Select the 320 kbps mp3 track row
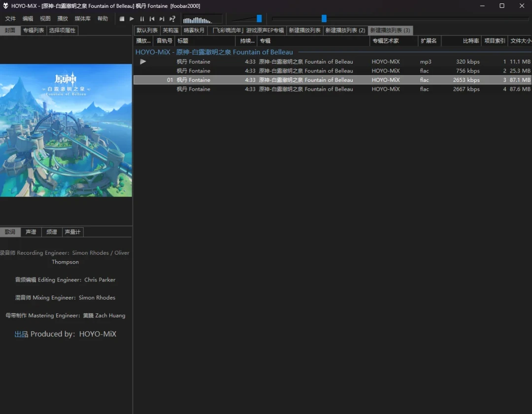Viewport: 532px width, 414px height. [333, 62]
